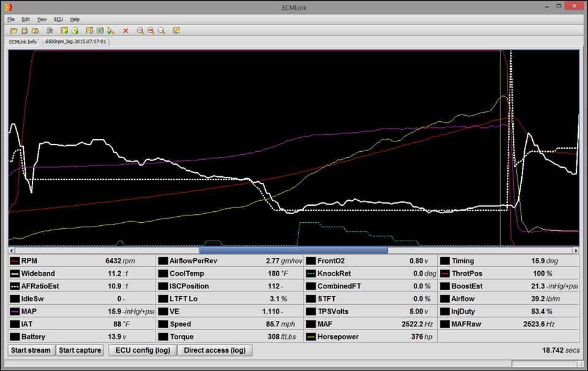588x371 pixels.
Task: Click the third folder icon in the toolbar
Action: tap(35, 31)
